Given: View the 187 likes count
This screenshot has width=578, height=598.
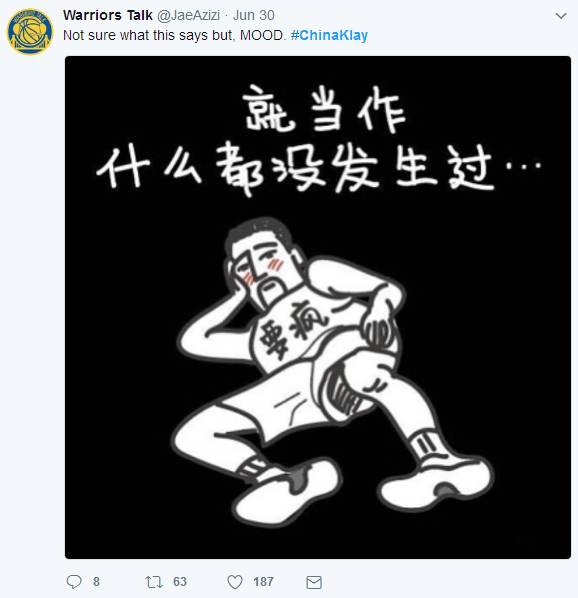Looking at the screenshot, I should pos(263,582).
